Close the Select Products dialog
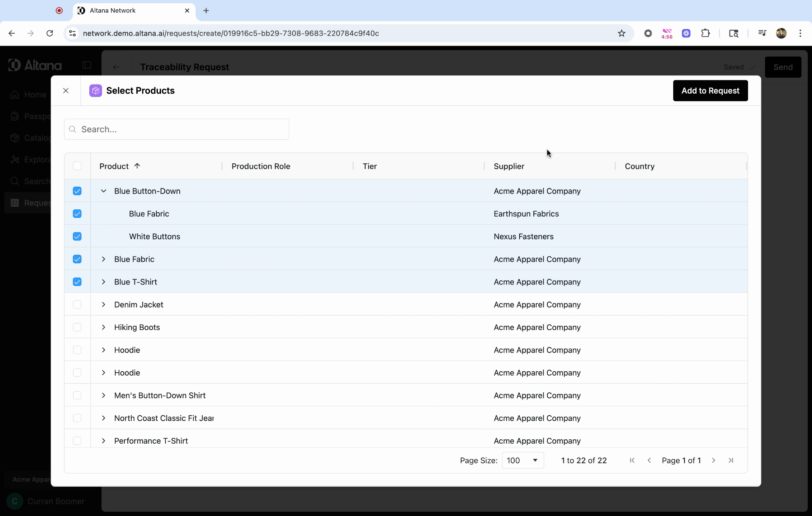 click(66, 91)
